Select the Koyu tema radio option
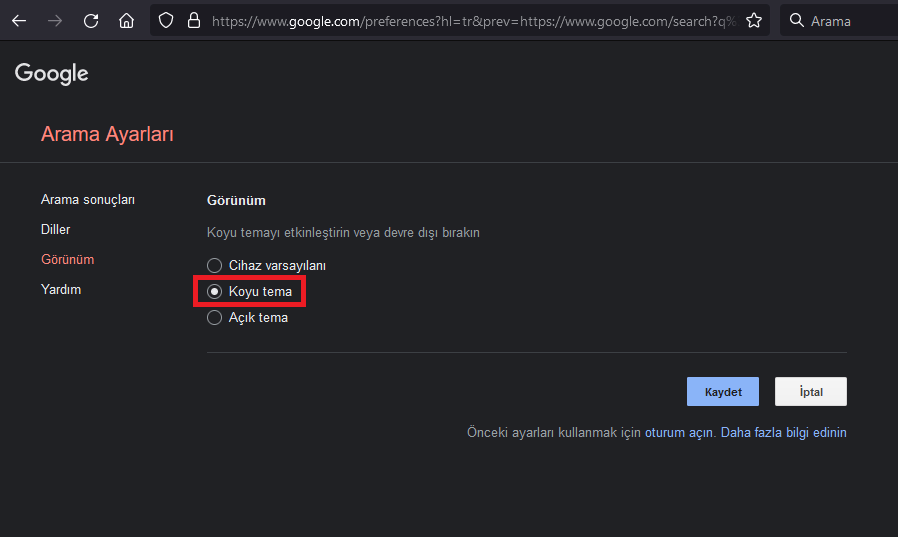 click(214, 292)
